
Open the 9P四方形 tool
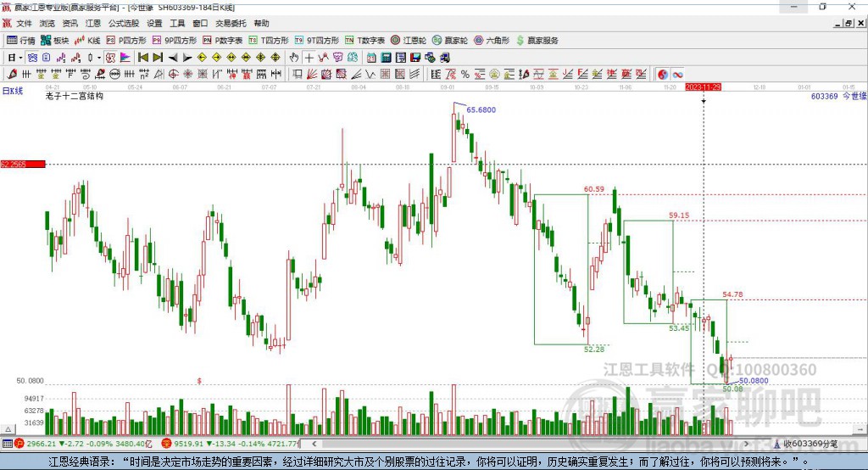[175, 41]
